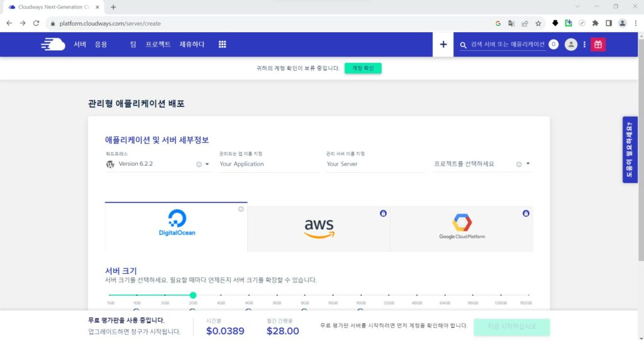The image size is (644, 340).
Task: Click the Cloudways cloud logo
Action: [x=53, y=45]
